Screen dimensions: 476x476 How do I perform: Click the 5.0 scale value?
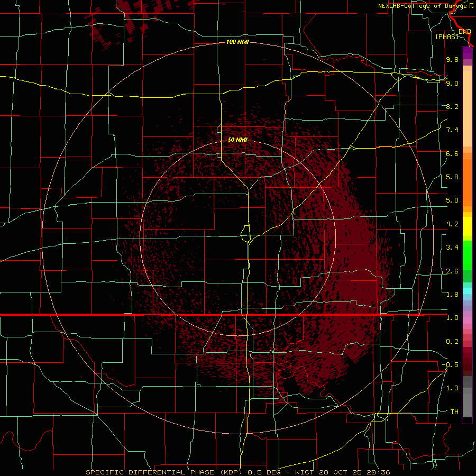pyautogui.click(x=452, y=200)
